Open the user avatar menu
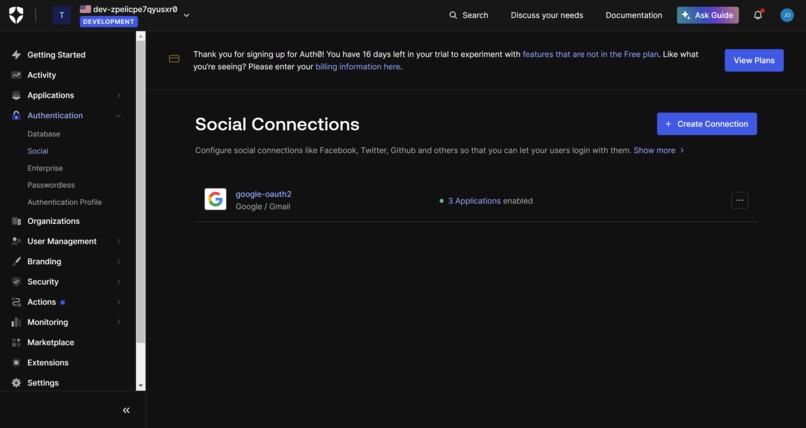Screen dimensions: 806x428 786,15
